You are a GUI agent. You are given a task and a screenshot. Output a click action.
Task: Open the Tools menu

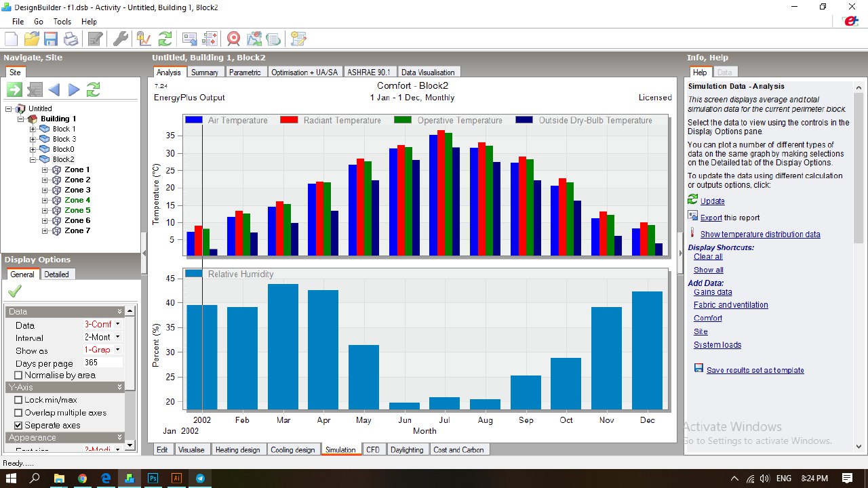pyautogui.click(x=62, y=22)
